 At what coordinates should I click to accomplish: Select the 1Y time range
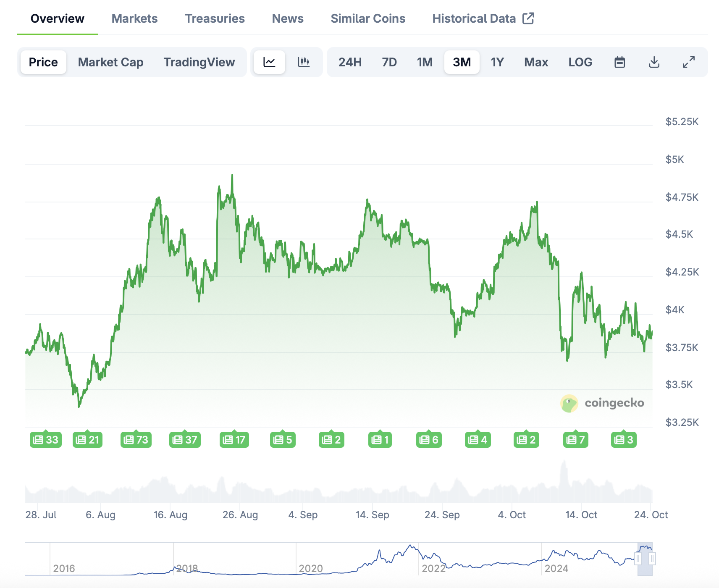(497, 62)
